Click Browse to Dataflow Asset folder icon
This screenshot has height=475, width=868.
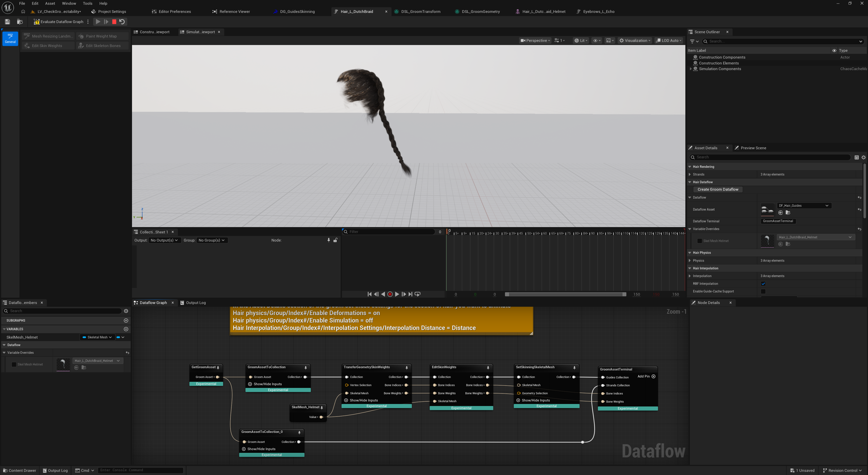(x=788, y=213)
